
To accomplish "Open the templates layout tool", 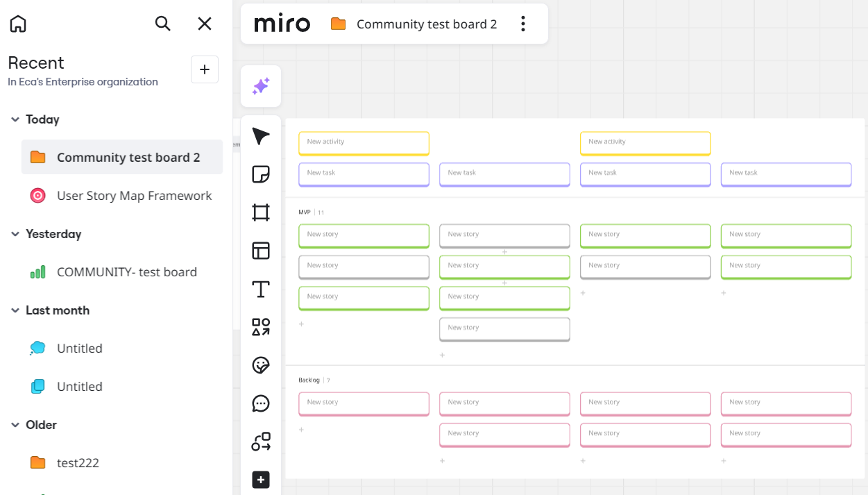I will [261, 251].
